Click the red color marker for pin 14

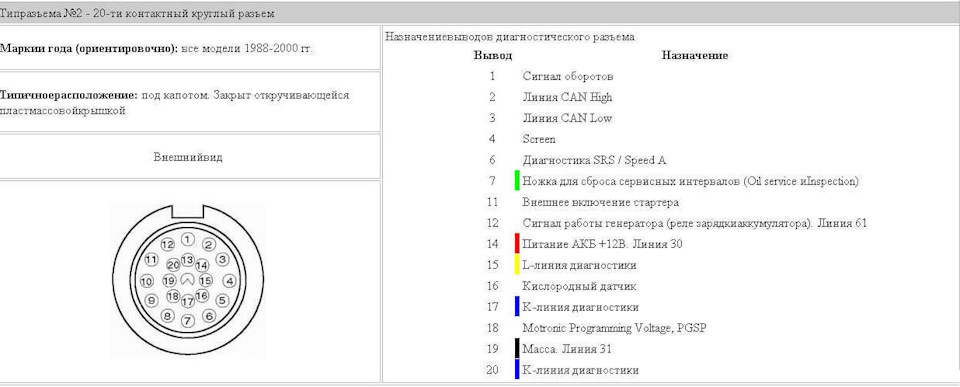coord(517,244)
